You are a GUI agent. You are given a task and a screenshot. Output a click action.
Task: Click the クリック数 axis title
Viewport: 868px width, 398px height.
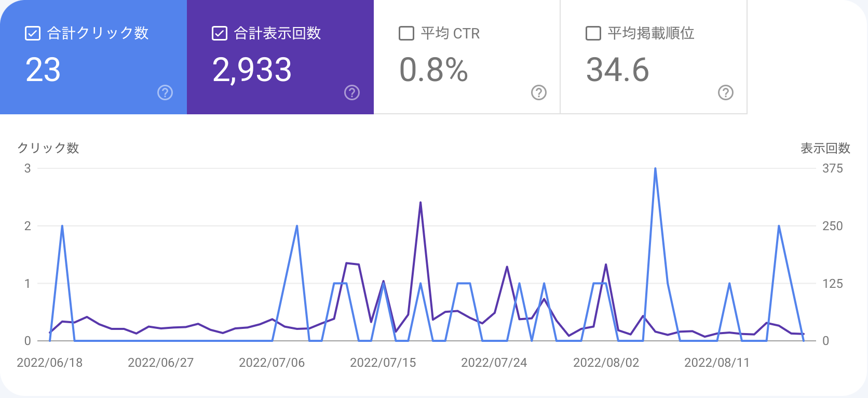[48, 148]
